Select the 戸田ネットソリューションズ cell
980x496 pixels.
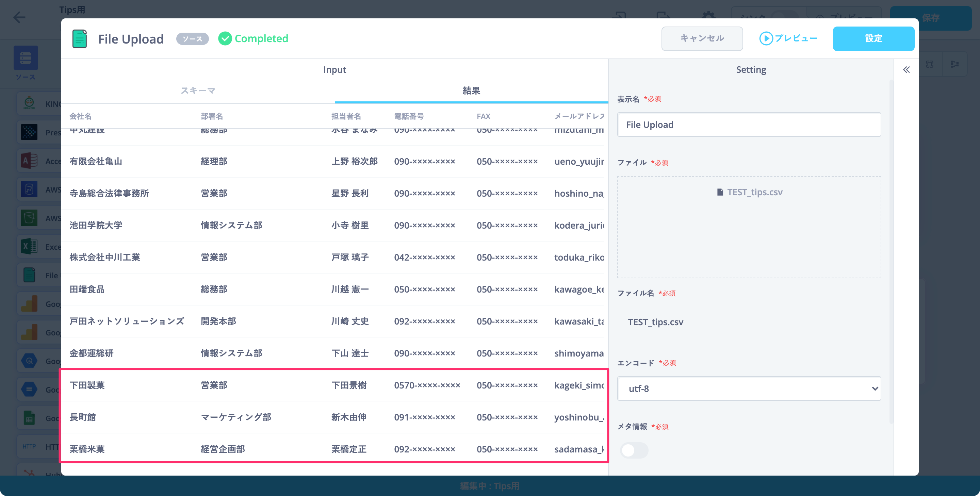coord(127,321)
